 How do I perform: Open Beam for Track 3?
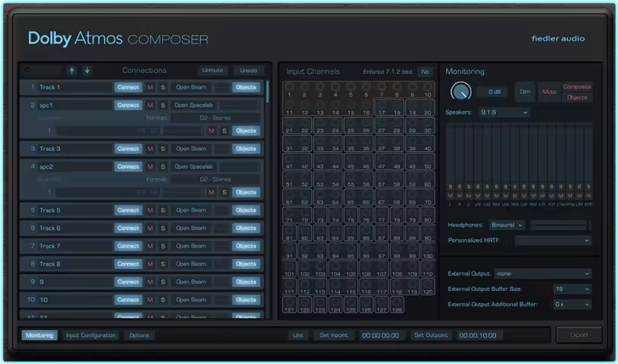click(x=191, y=149)
